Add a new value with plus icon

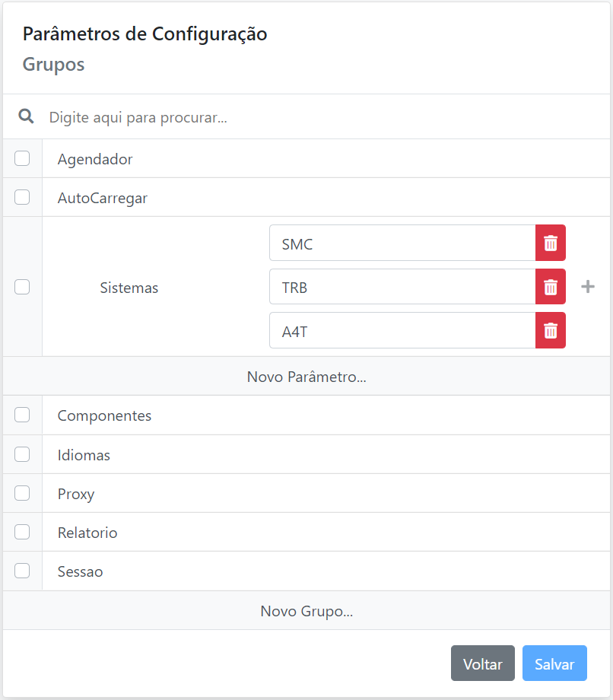pyautogui.click(x=588, y=287)
